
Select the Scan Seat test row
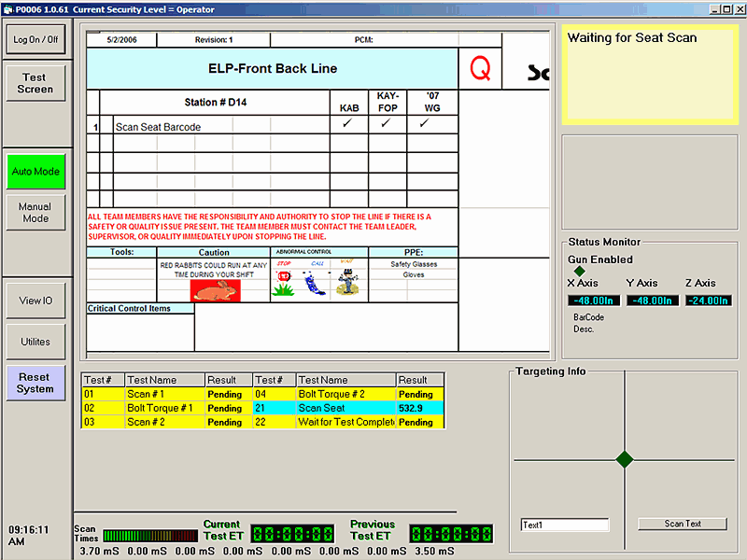pyautogui.click(x=345, y=408)
